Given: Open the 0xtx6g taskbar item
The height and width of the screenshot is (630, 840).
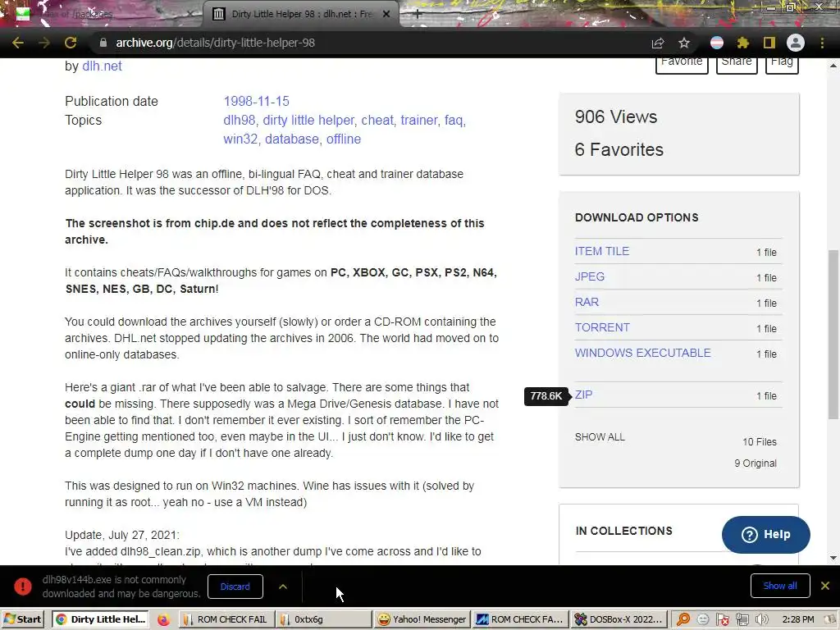Looking at the screenshot, I should [x=323, y=619].
